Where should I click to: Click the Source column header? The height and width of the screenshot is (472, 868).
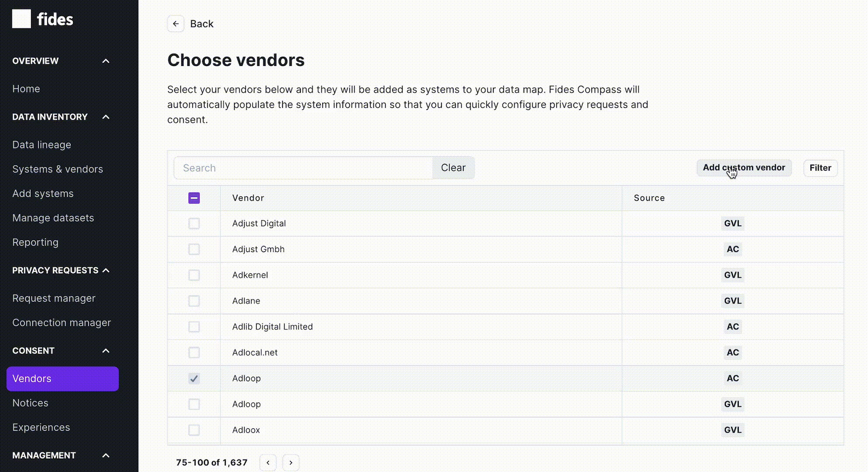pos(649,198)
